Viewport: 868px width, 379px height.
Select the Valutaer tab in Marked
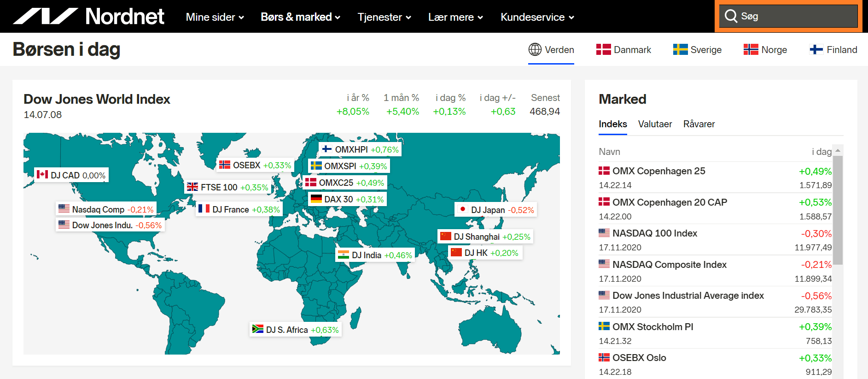[655, 124]
